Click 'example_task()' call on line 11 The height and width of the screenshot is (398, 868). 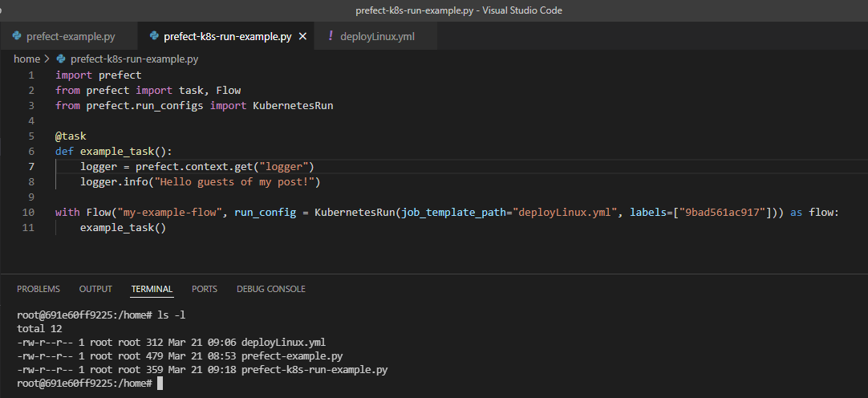coord(124,228)
